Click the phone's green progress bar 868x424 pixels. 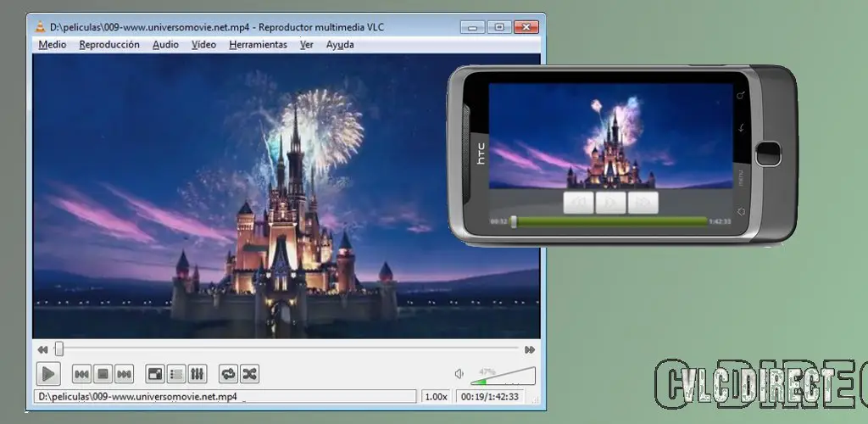pyautogui.click(x=609, y=221)
